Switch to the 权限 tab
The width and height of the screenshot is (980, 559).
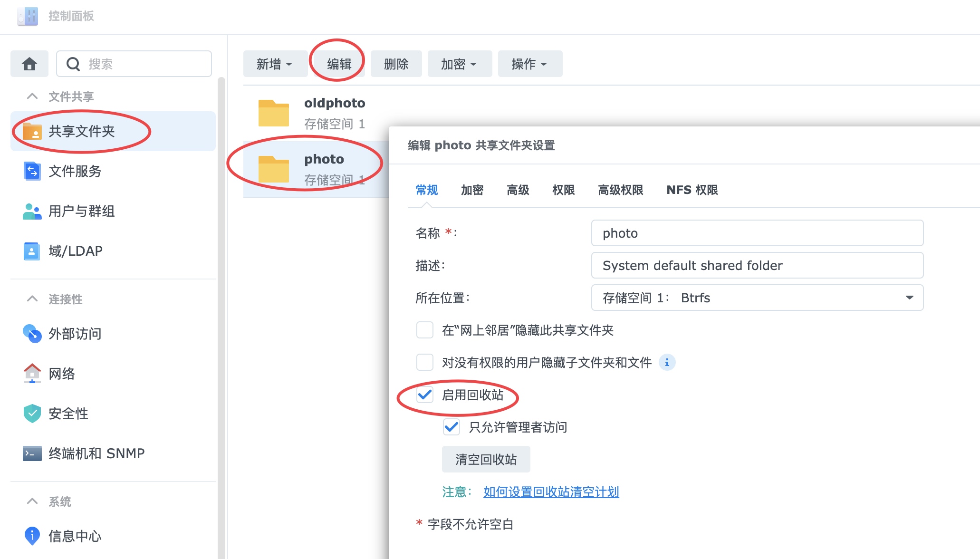563,190
